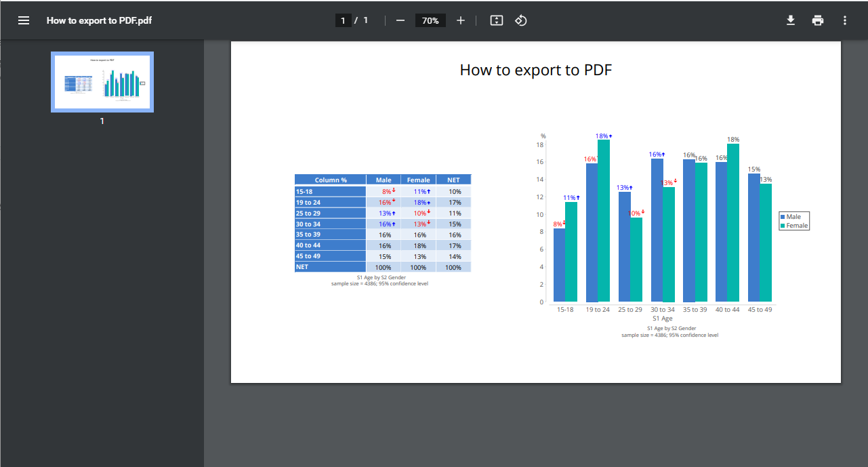This screenshot has width=868, height=467.
Task: Zoom in with the plus icon
Action: point(461,20)
